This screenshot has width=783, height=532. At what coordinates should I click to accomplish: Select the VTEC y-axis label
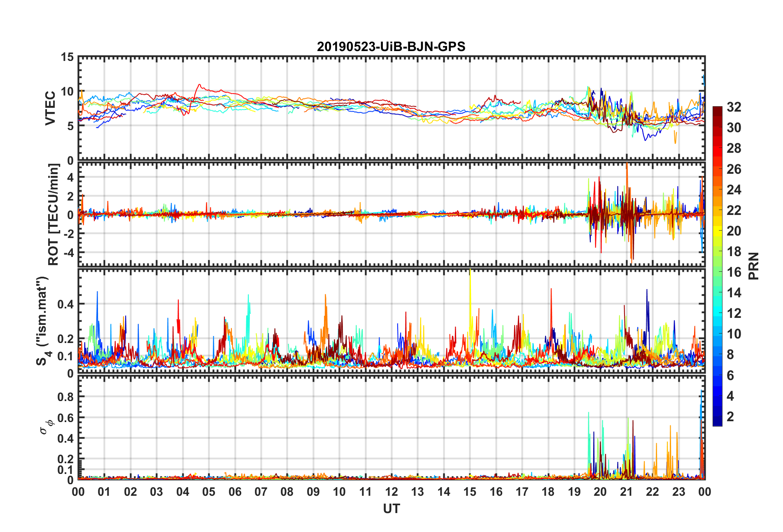pos(50,108)
